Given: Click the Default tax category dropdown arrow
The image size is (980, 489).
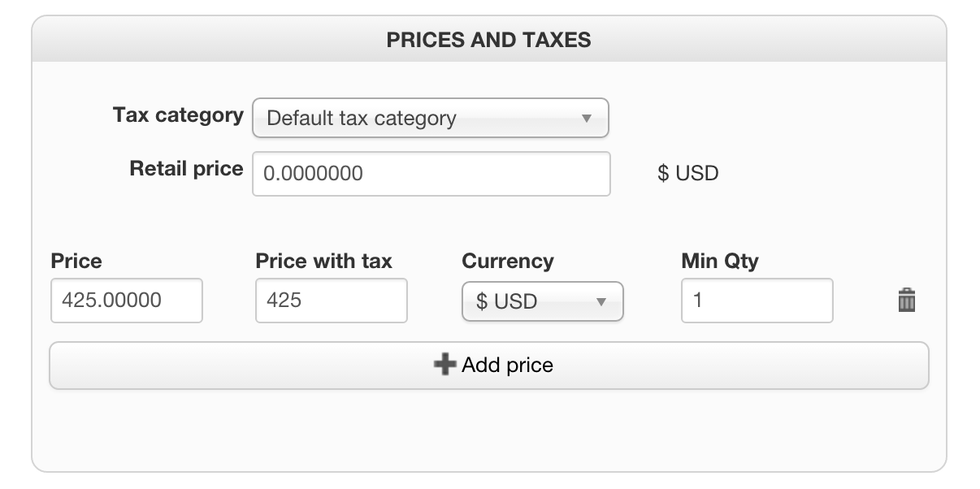Looking at the screenshot, I should click(x=586, y=119).
